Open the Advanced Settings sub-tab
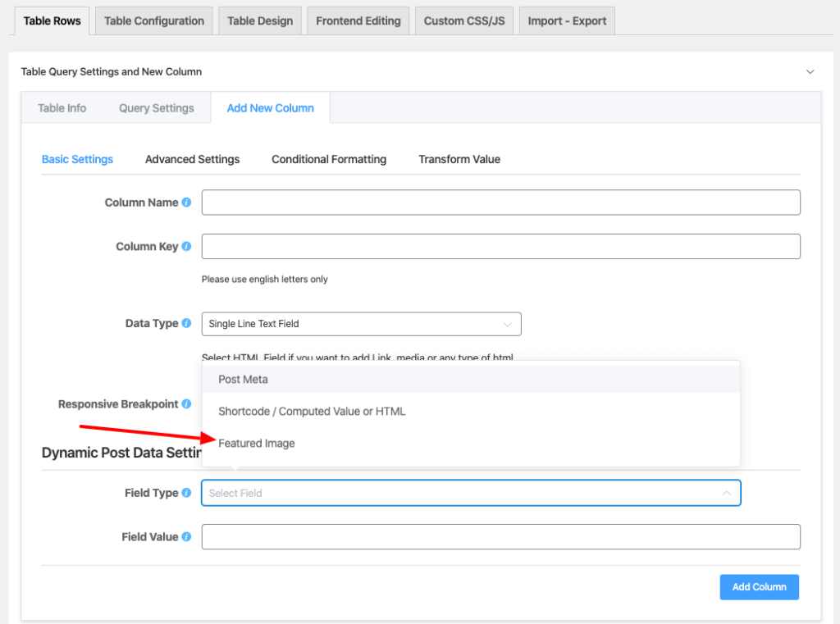This screenshot has height=624, width=840. pyautogui.click(x=192, y=159)
